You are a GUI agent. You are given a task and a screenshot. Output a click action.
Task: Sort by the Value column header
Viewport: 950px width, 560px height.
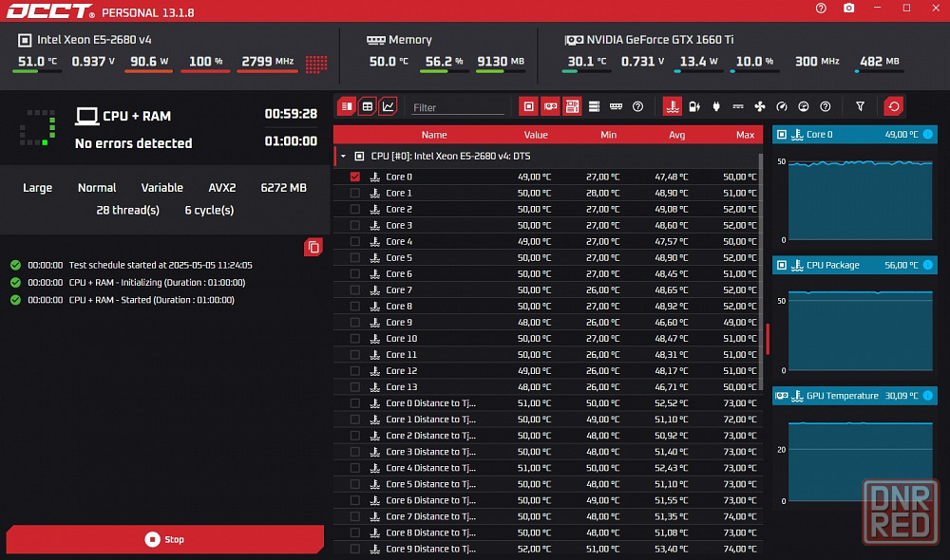pos(536,135)
